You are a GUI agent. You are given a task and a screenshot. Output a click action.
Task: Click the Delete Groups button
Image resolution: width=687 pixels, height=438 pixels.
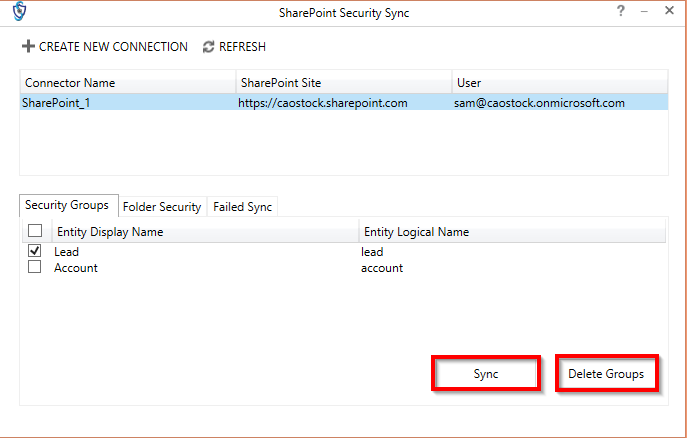[606, 374]
